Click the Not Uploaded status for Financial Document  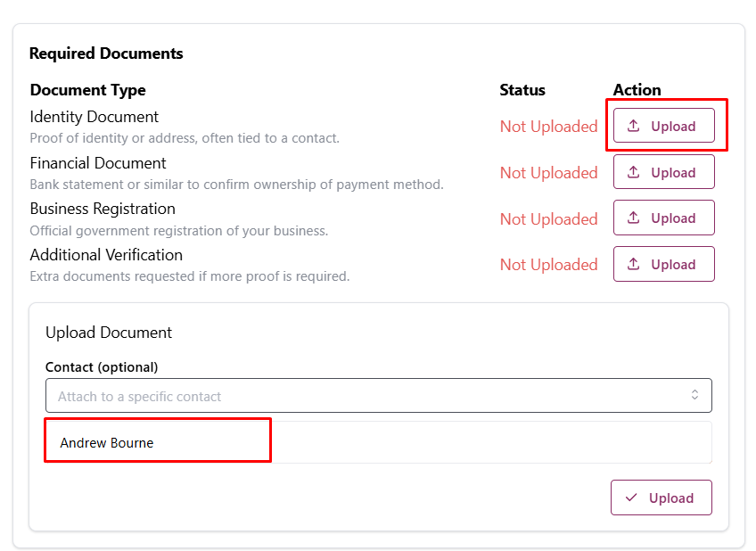(548, 173)
